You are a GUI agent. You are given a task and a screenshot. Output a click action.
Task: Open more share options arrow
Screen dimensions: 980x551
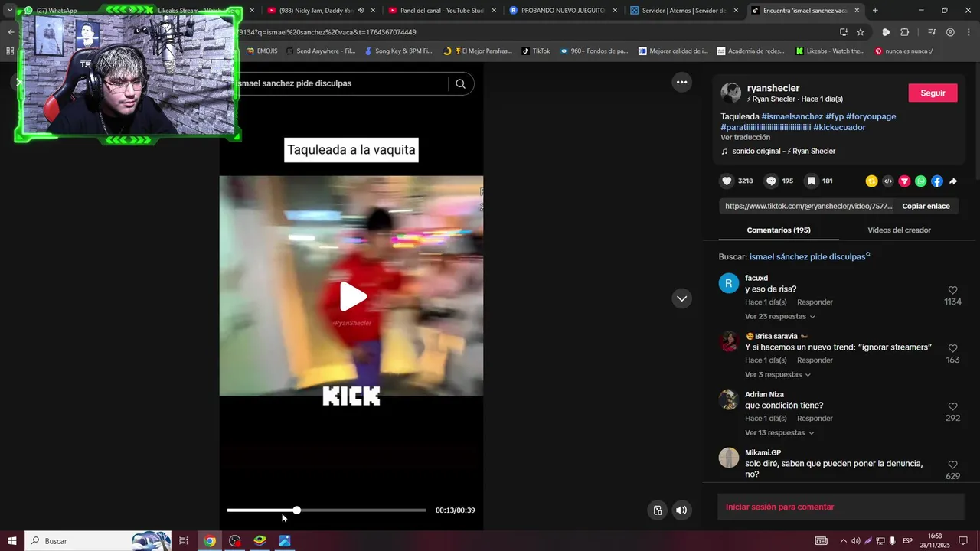(x=953, y=181)
